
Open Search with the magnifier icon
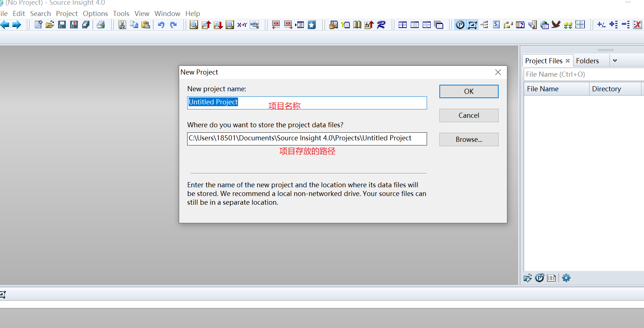pos(194,25)
